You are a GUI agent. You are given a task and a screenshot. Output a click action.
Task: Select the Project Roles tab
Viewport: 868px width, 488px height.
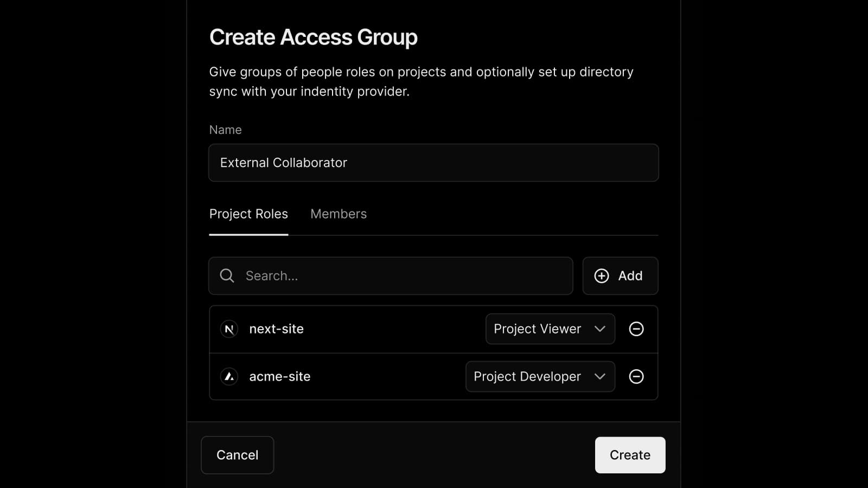coord(248,214)
